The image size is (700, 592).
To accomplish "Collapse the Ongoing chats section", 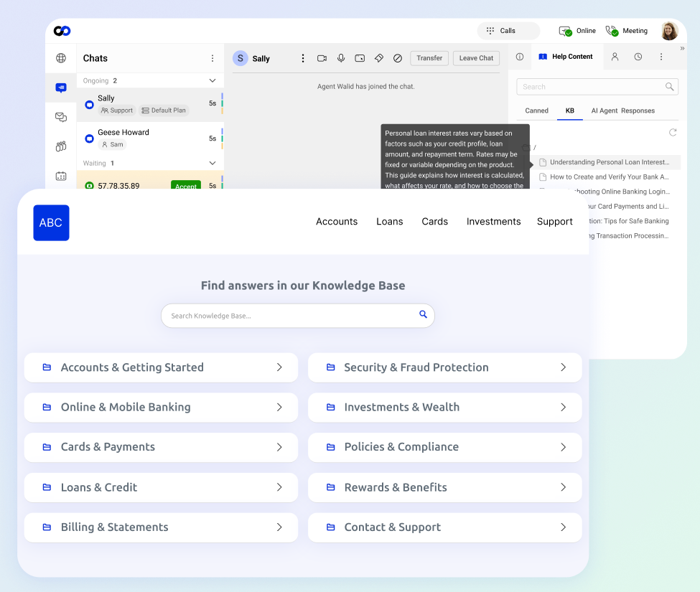I will [212, 80].
